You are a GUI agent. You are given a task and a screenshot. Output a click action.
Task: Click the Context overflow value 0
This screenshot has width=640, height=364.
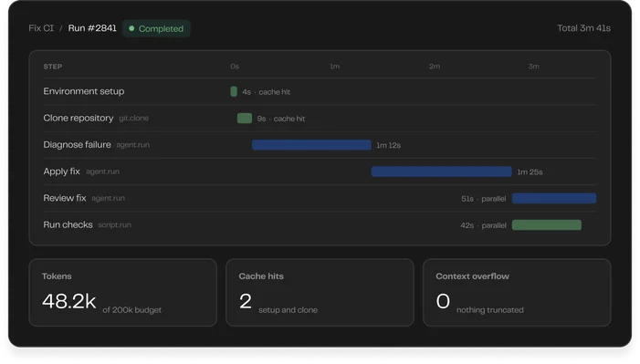[443, 302]
